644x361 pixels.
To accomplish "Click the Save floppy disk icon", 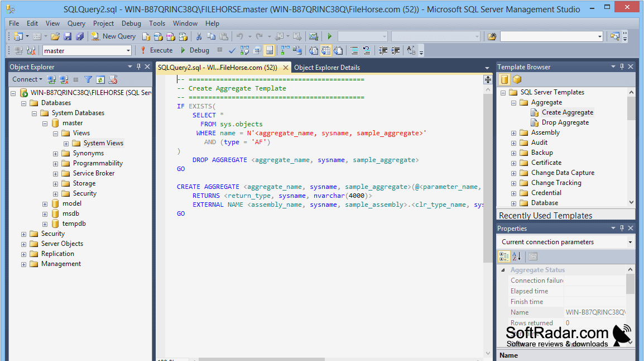I will (68, 36).
